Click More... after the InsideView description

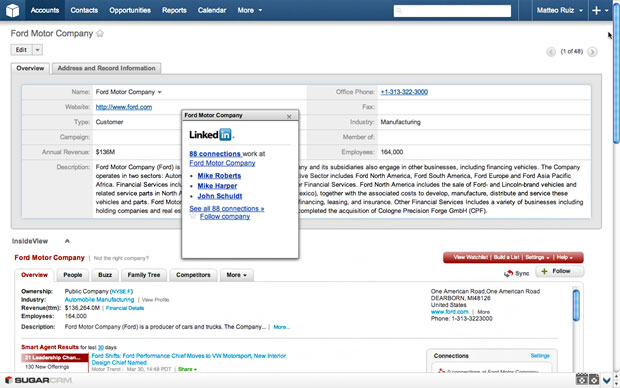tap(282, 327)
